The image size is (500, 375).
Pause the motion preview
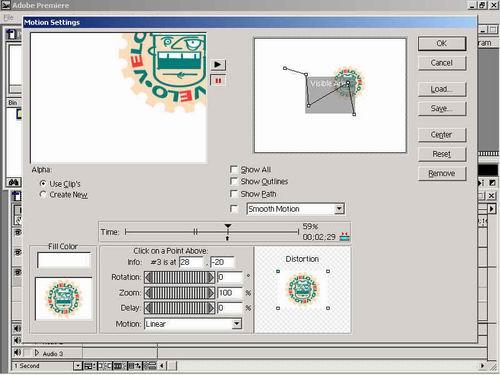pyautogui.click(x=218, y=81)
